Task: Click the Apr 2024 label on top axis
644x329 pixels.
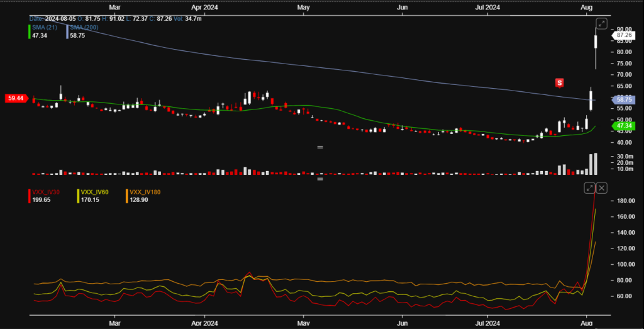Action: 205,8
